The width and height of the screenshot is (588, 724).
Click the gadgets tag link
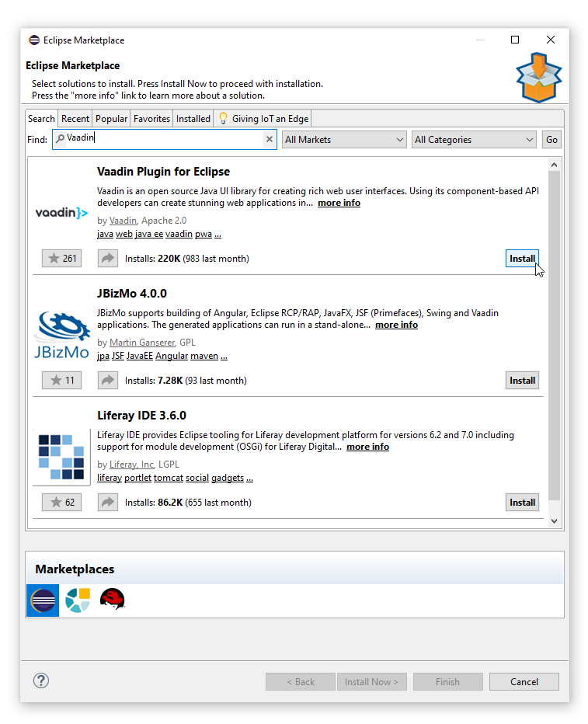[227, 478]
